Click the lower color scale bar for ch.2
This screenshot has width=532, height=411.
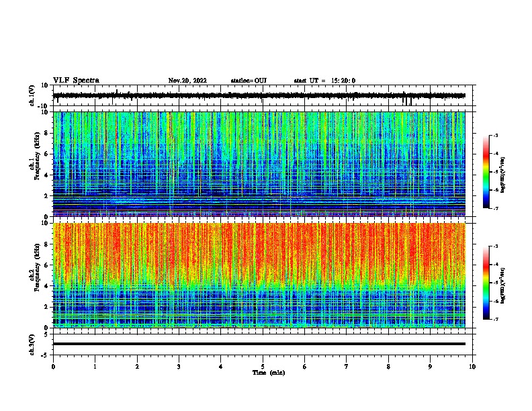tap(486, 283)
